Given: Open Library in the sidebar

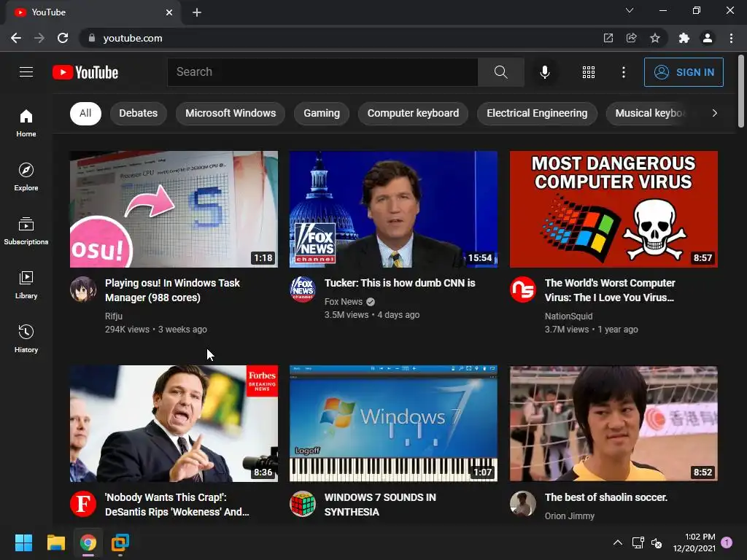Looking at the screenshot, I should (x=26, y=284).
